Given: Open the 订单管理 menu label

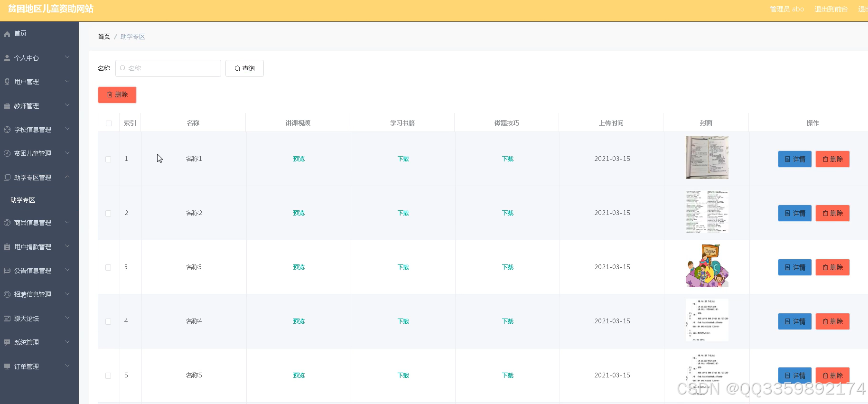Looking at the screenshot, I should pyautogui.click(x=27, y=366).
